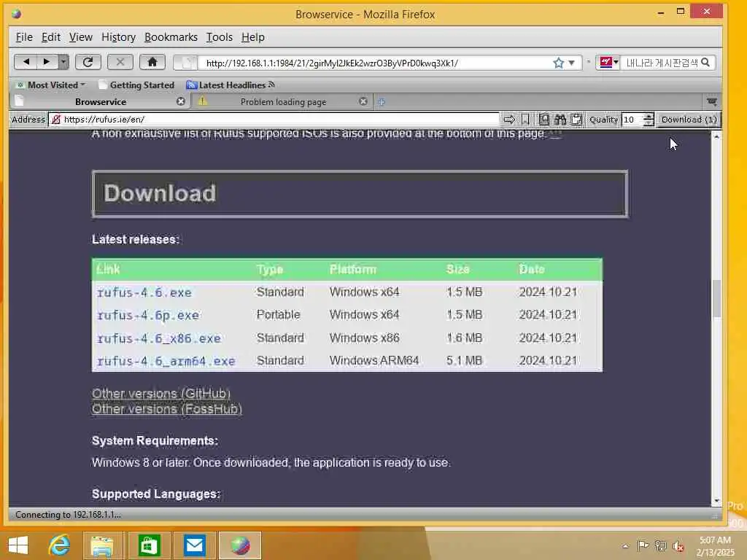Download rufus-4.6.exe
Viewport: 747px width, 560px height.
144,292
